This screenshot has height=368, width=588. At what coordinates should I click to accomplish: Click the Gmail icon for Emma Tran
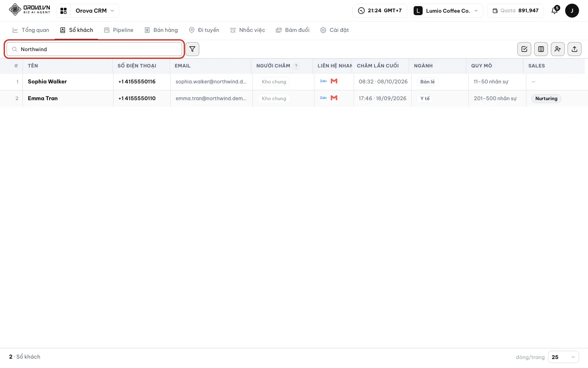(x=334, y=98)
